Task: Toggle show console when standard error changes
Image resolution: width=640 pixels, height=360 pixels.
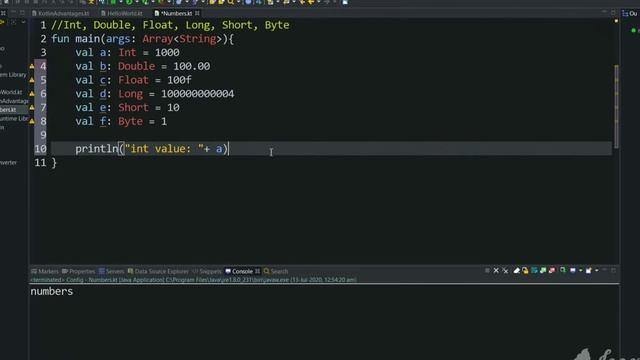Action: tap(552, 270)
